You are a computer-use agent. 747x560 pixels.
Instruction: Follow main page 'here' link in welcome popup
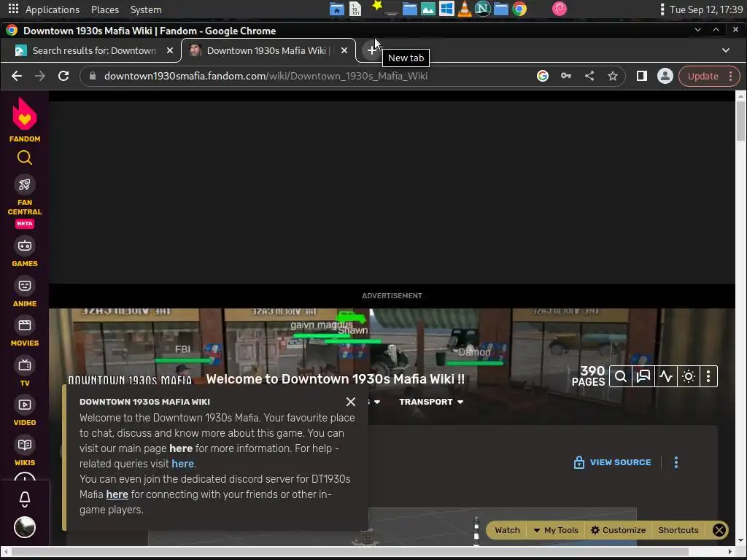point(181,448)
